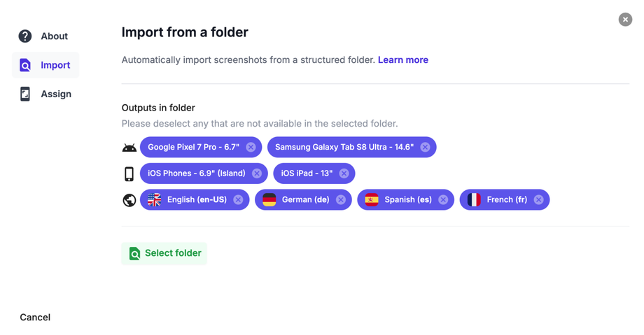The width and height of the screenshot is (644, 335).
Task: Deselect English (en-US) language
Action: (238, 200)
